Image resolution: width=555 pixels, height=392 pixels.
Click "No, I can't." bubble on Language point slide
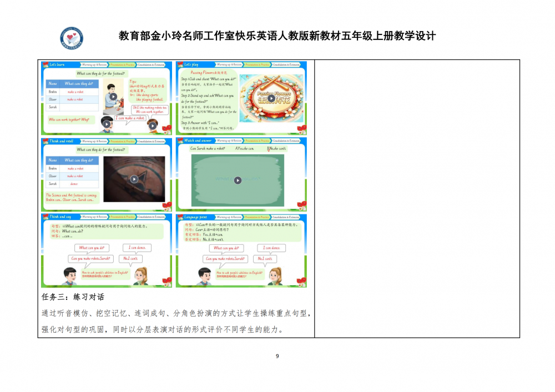265,259
